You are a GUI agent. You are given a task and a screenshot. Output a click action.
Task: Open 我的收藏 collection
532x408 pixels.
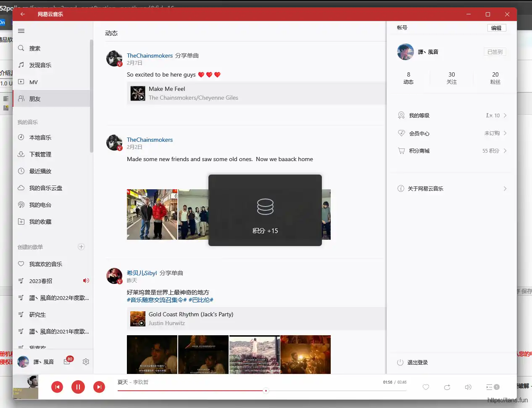(51, 222)
